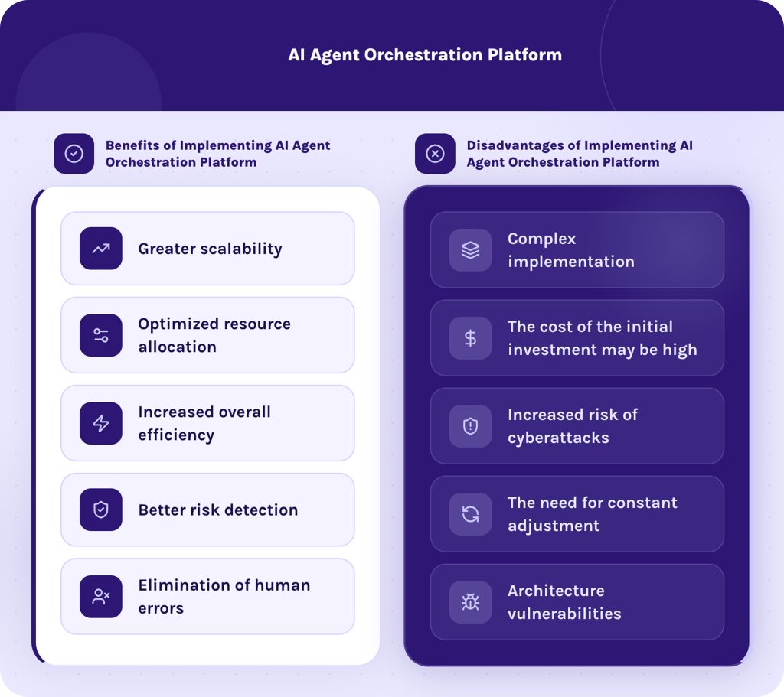Viewport: 784px width, 697px height.
Task: Click the 'Complex implementation' text
Action: pos(571,250)
